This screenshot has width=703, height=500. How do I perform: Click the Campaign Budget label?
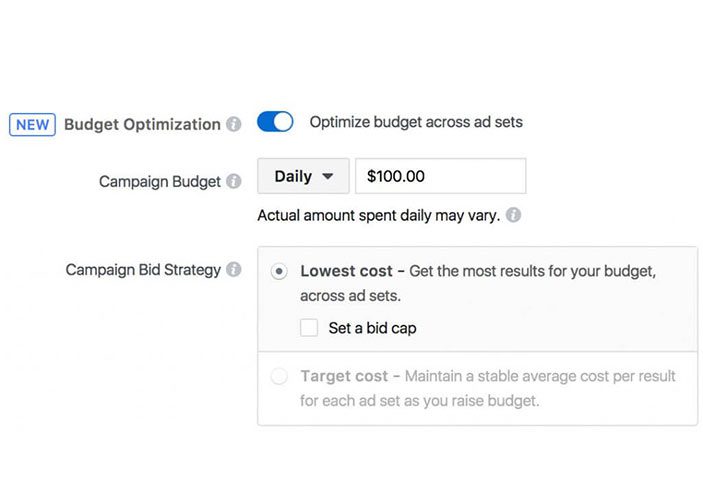[x=159, y=182]
